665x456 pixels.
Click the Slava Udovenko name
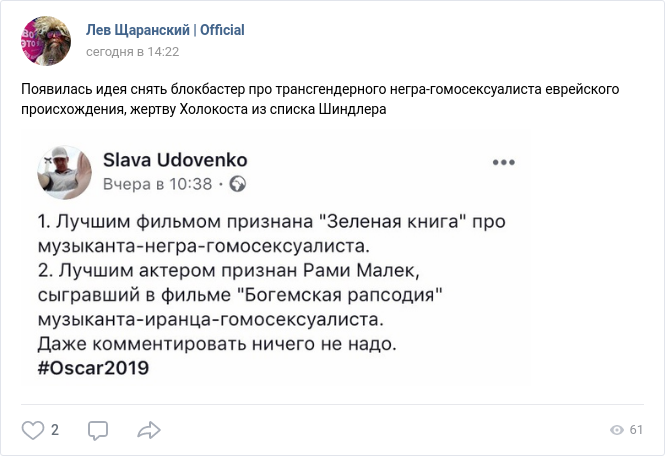tap(175, 160)
